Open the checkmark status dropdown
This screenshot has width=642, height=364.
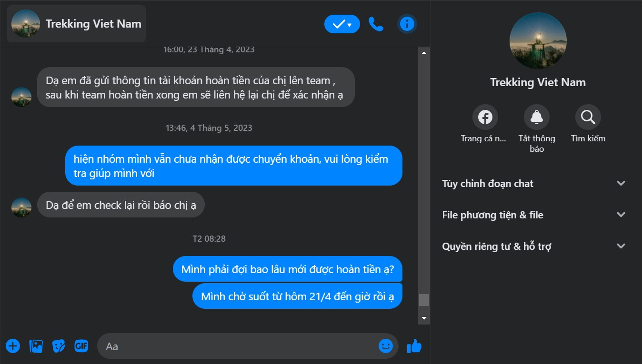[x=342, y=24]
